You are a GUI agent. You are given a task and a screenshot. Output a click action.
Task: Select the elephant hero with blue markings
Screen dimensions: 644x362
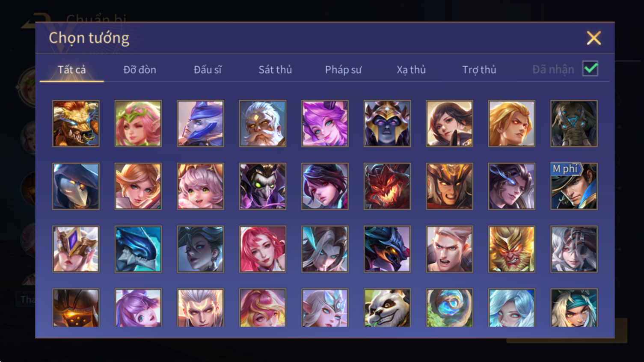(x=574, y=124)
